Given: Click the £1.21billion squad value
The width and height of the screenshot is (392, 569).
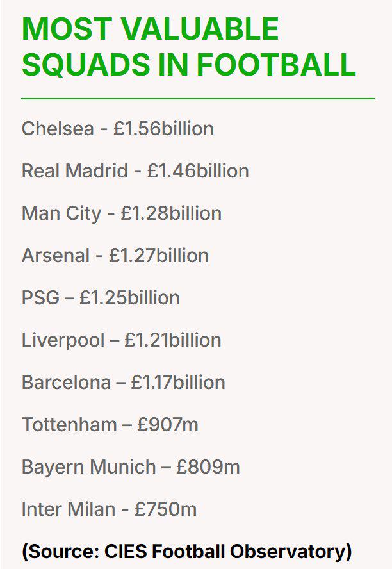Looking at the screenshot, I should coord(173,340).
